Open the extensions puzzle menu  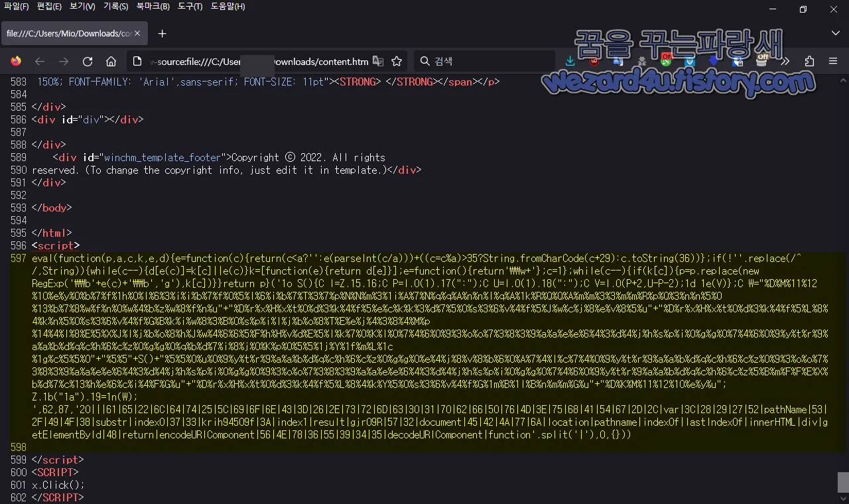click(809, 61)
